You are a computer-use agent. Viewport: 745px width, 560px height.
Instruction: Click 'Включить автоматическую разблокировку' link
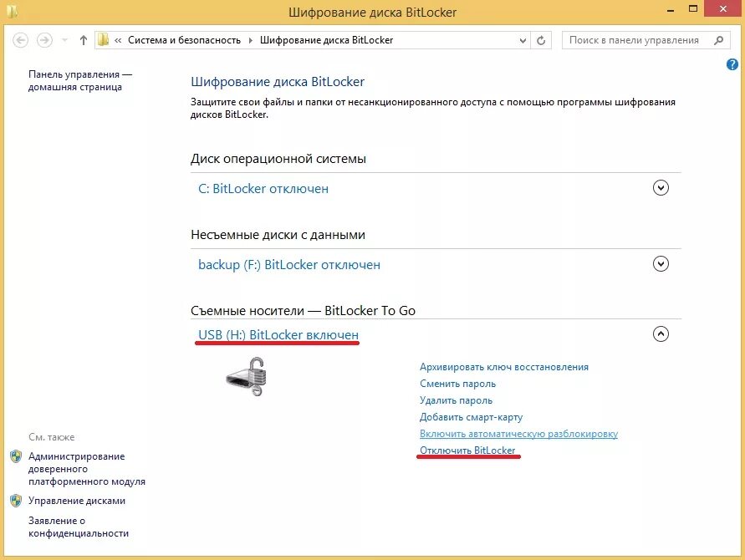pos(519,434)
